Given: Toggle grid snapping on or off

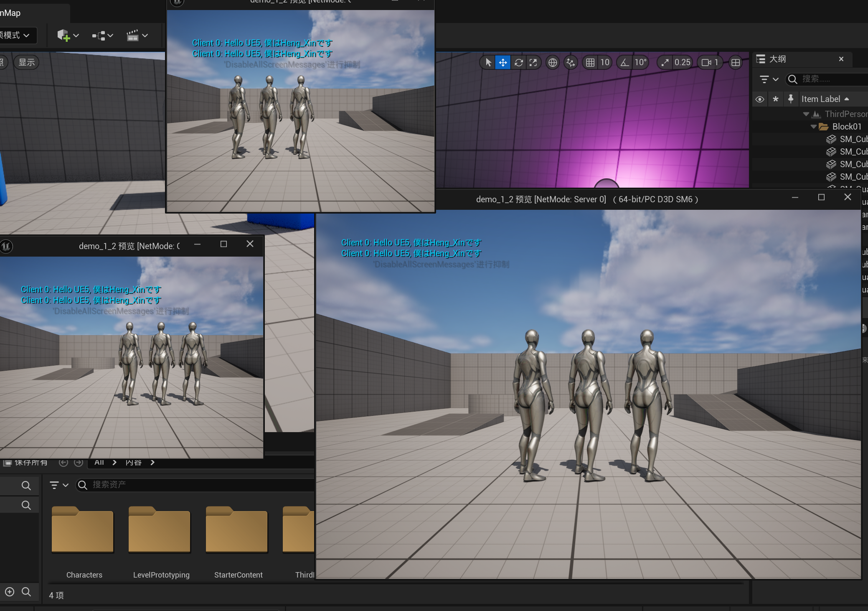Looking at the screenshot, I should (x=590, y=63).
